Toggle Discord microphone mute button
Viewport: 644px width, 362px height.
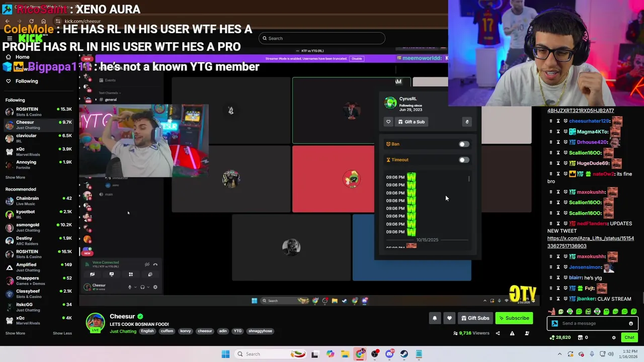click(x=129, y=287)
